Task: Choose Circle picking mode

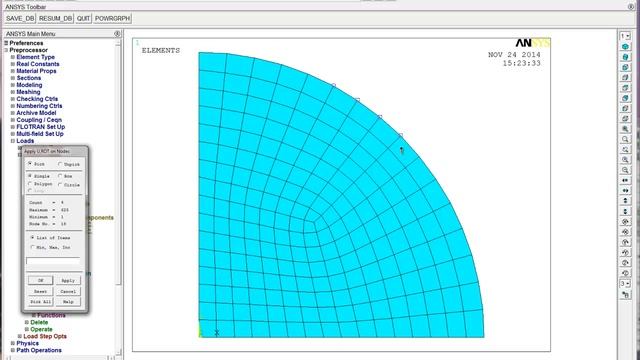Action: (60, 185)
